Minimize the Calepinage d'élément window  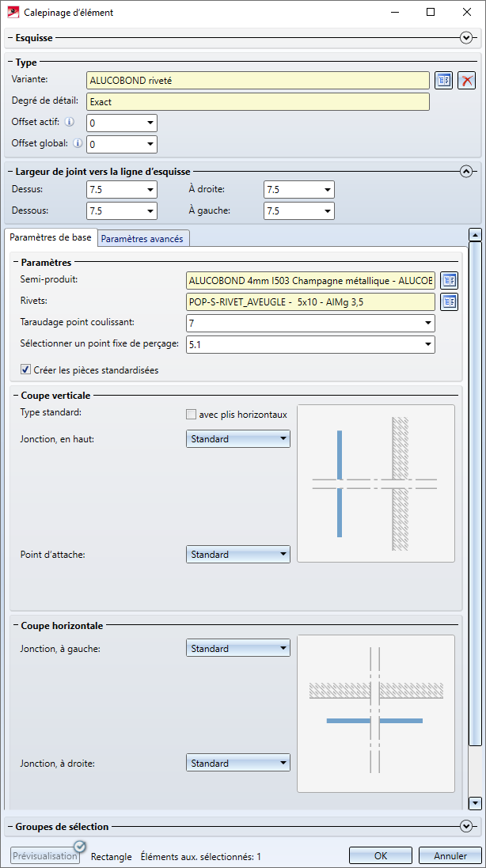394,12
